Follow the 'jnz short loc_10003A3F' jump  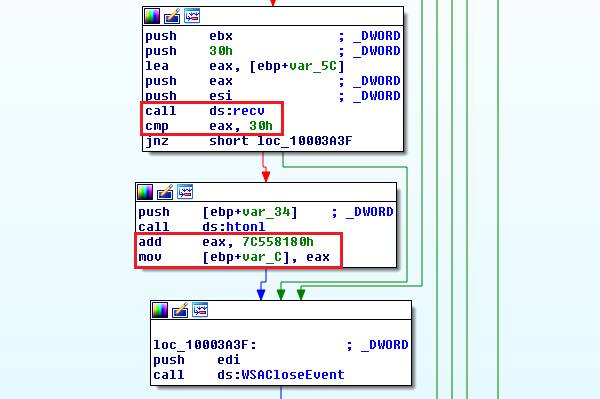coord(249,141)
